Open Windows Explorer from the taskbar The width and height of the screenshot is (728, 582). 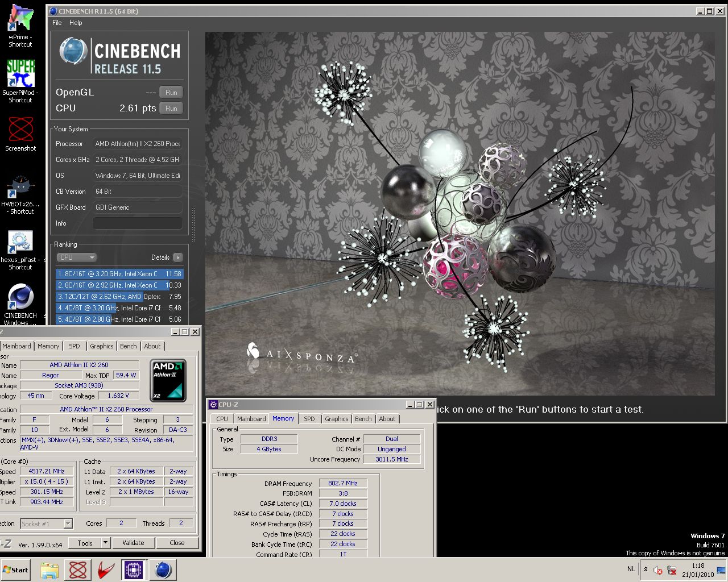click(49, 570)
